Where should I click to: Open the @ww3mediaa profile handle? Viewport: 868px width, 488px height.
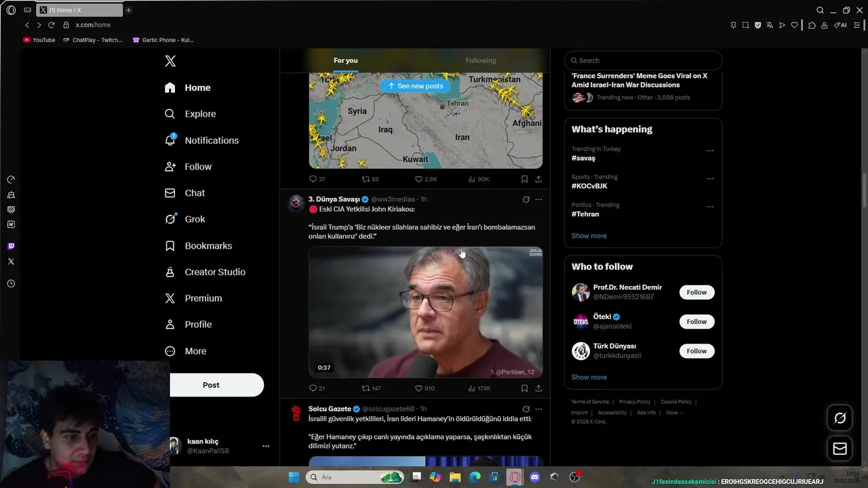(393, 199)
